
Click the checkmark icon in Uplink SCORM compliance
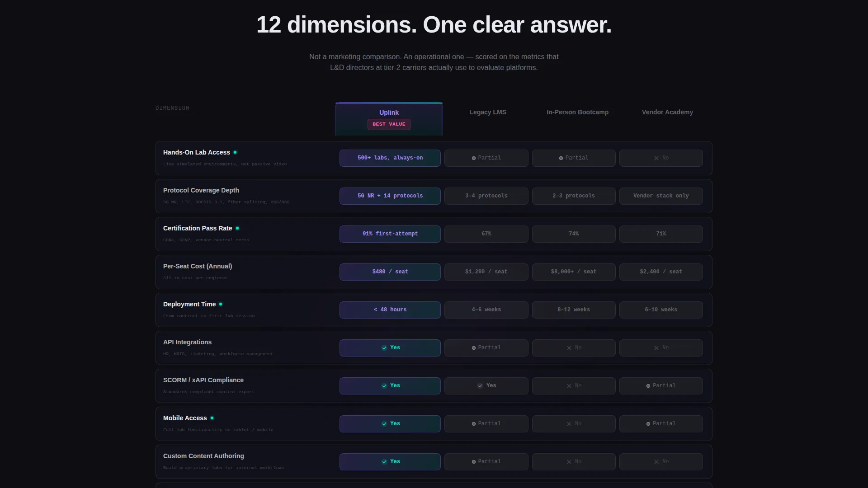click(x=384, y=386)
